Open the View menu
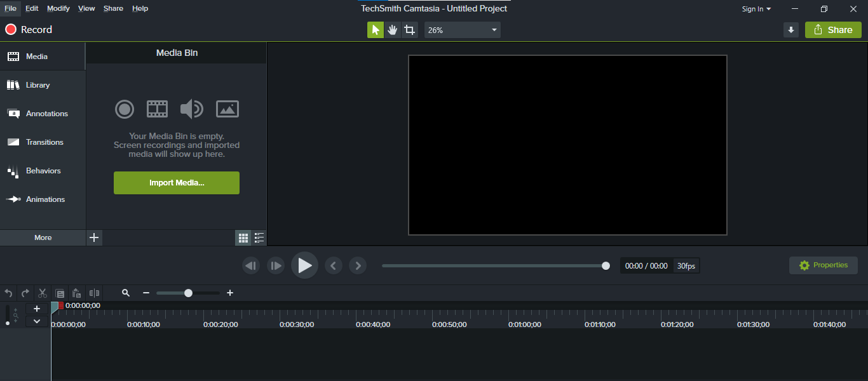 [86, 8]
